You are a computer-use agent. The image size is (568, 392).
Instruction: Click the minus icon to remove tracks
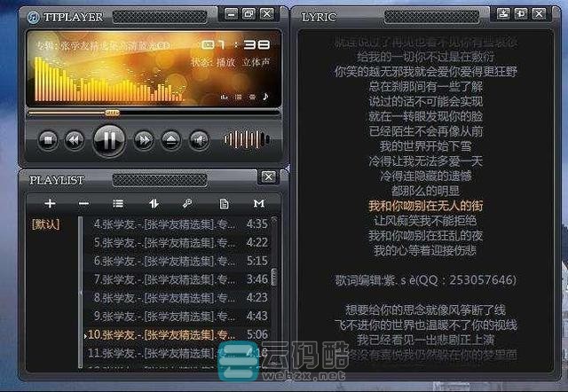(x=83, y=203)
